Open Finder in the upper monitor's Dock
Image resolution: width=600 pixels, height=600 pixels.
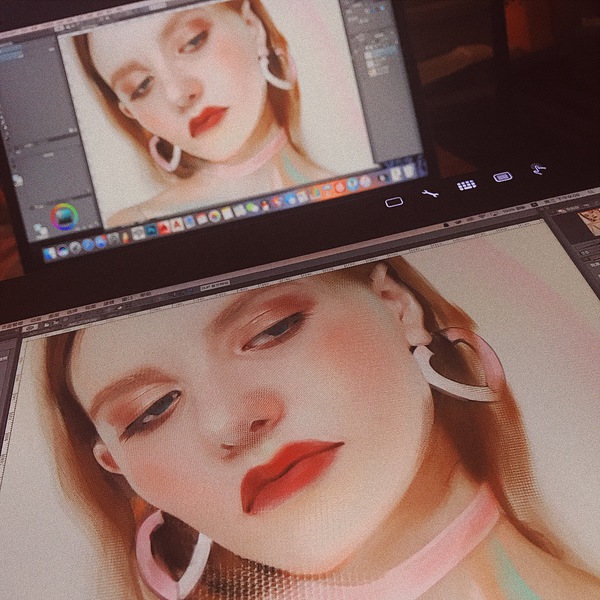pos(50,253)
